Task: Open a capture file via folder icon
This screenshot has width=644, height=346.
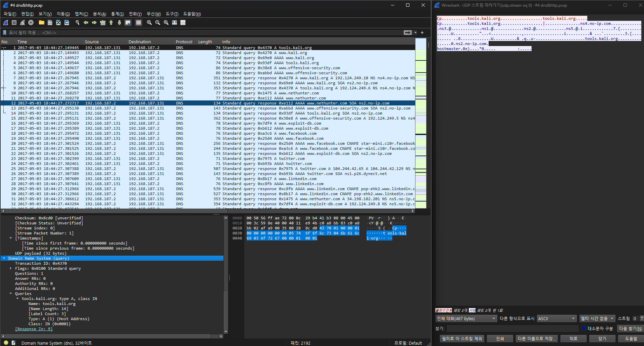Action: 41,23
